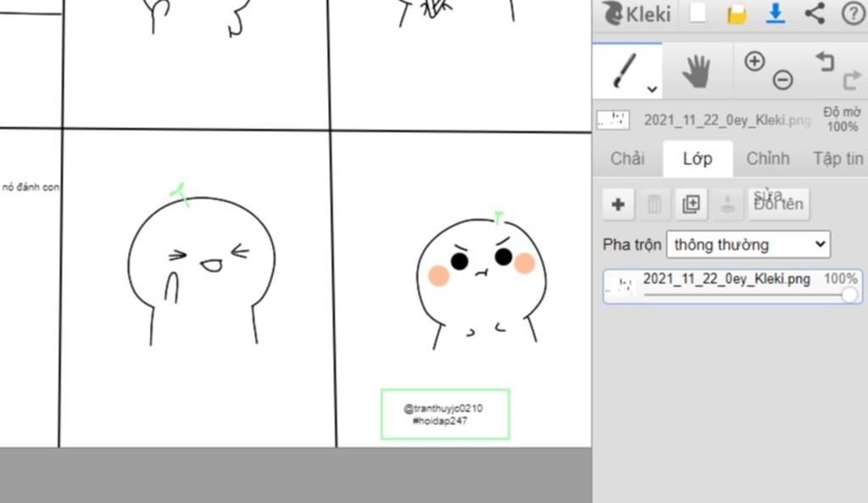Merge layer down icon

click(727, 204)
